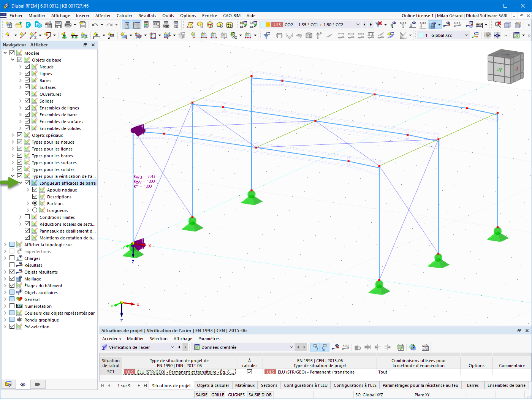
Task: Open the Dlubal Center icon
Action: pyautogui.click(x=28, y=25)
